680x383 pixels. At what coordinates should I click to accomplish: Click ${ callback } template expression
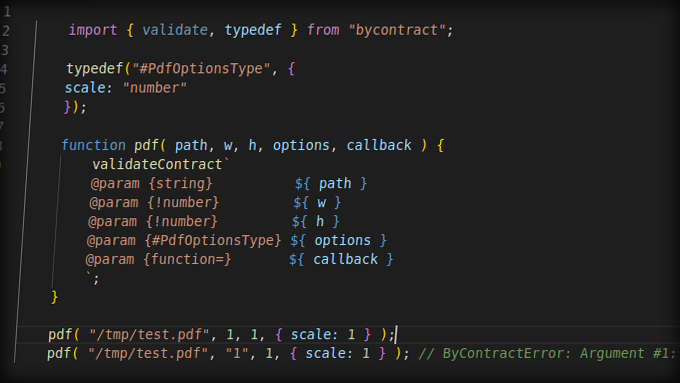[x=341, y=259]
